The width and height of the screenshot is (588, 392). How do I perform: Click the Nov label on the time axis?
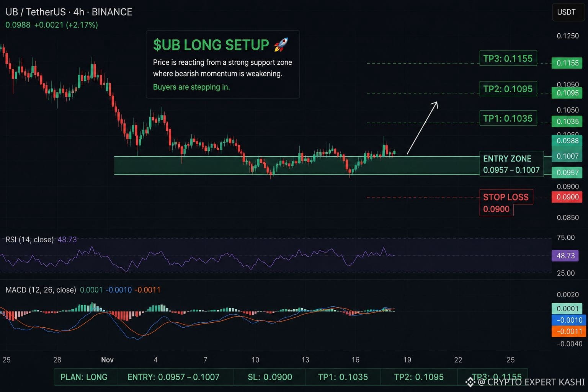tap(107, 360)
